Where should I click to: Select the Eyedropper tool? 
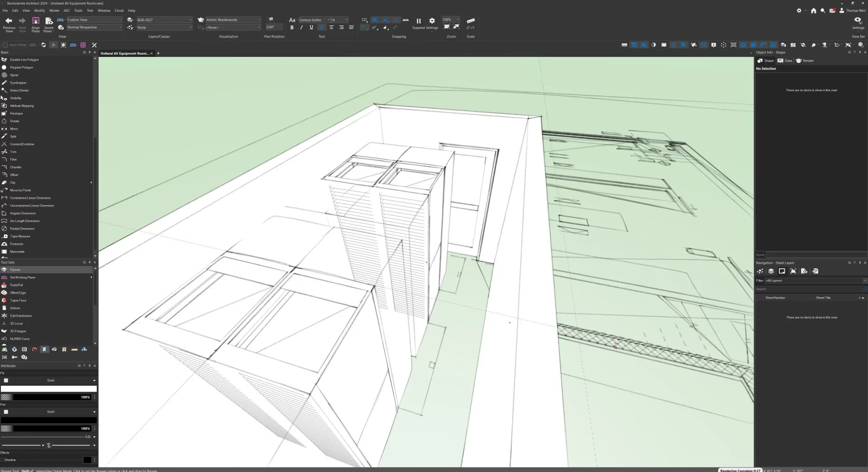pos(18,83)
